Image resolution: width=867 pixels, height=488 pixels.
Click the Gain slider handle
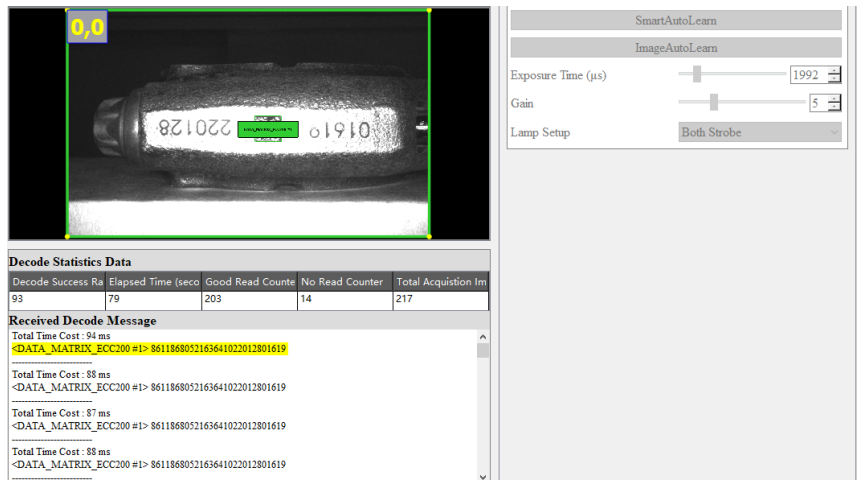click(714, 102)
